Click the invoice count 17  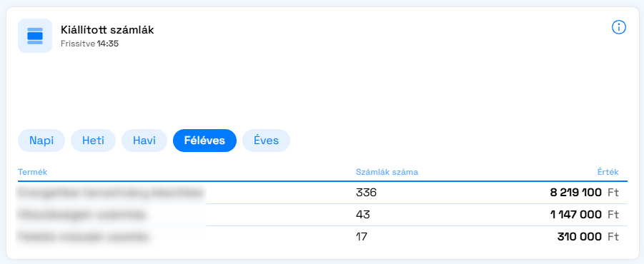pos(362,237)
